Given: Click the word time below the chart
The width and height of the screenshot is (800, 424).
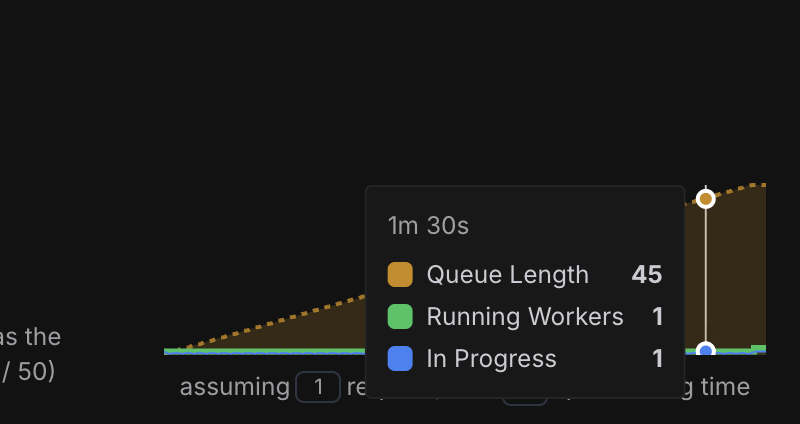Looking at the screenshot, I should (725, 387).
